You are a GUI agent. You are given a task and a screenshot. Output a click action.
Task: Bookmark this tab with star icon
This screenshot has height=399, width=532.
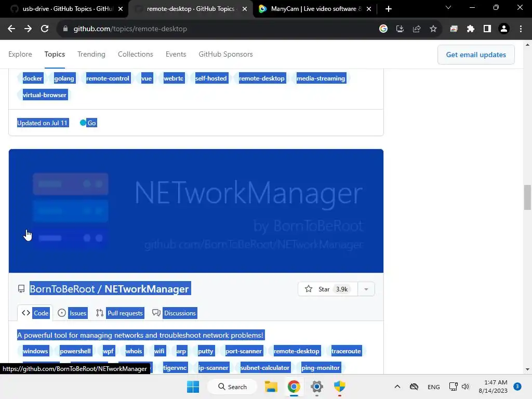click(433, 29)
